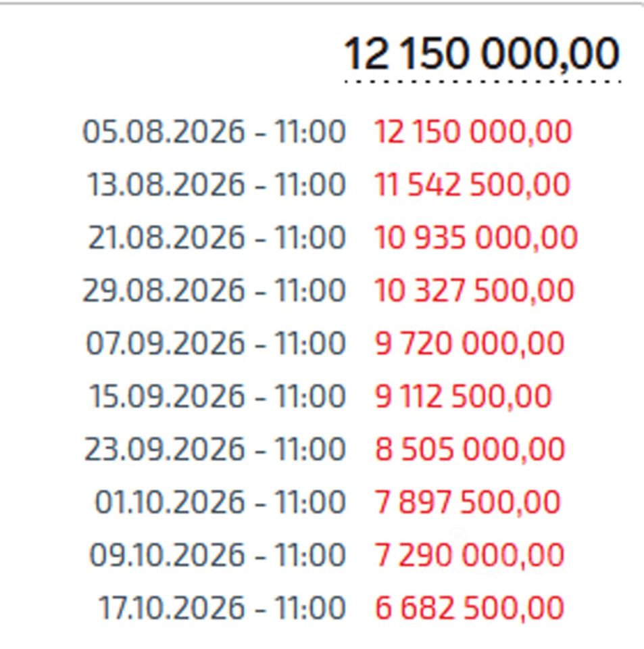Click the 9 720 000,00 price value
Viewport: 644px width, 649px height.
coord(469,343)
